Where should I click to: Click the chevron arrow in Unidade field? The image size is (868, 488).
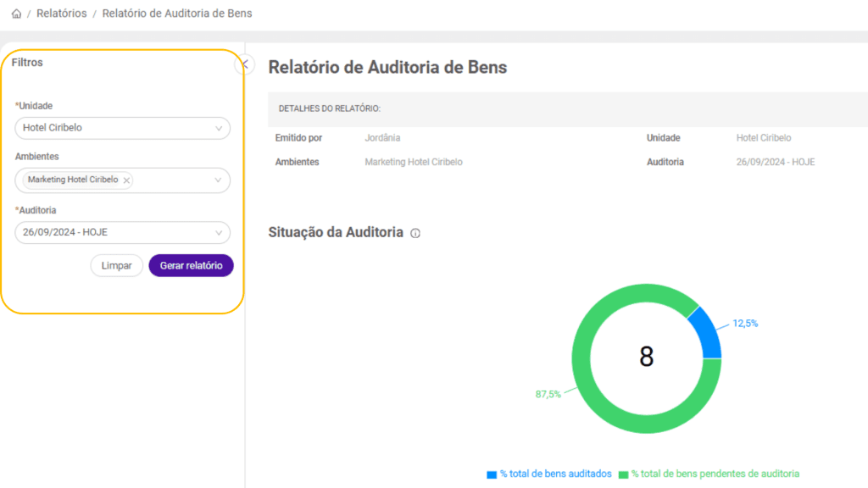tap(219, 129)
